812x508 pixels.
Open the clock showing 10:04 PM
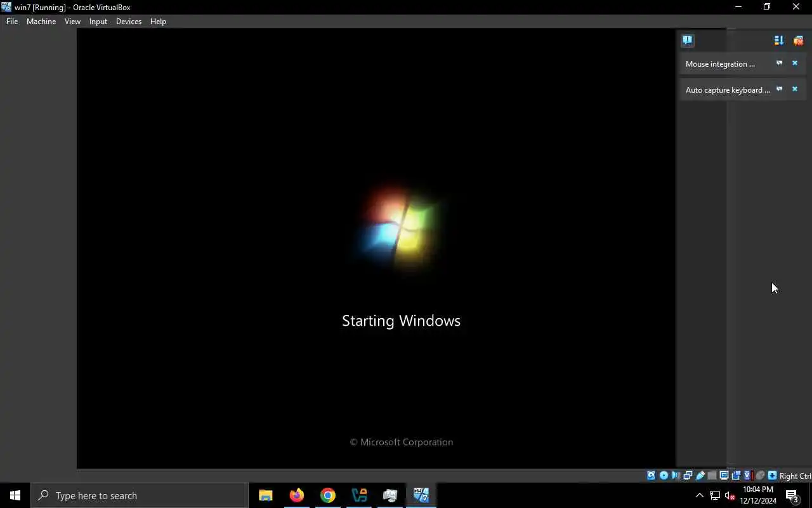(758, 495)
